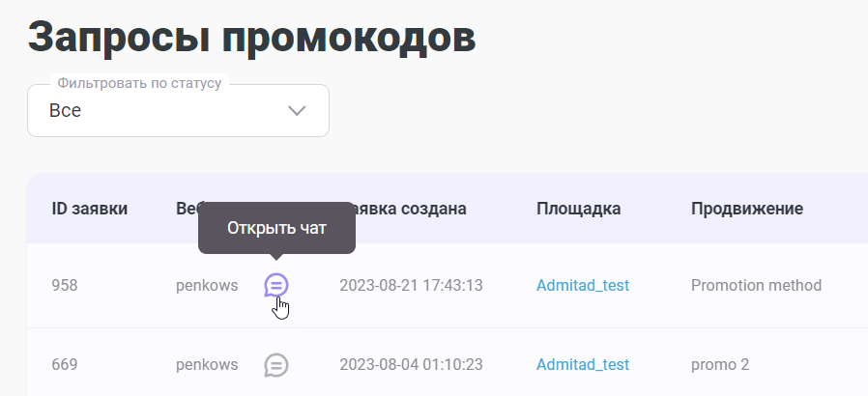The width and height of the screenshot is (868, 396).
Task: Open chat for request 958
Action: pyautogui.click(x=276, y=285)
